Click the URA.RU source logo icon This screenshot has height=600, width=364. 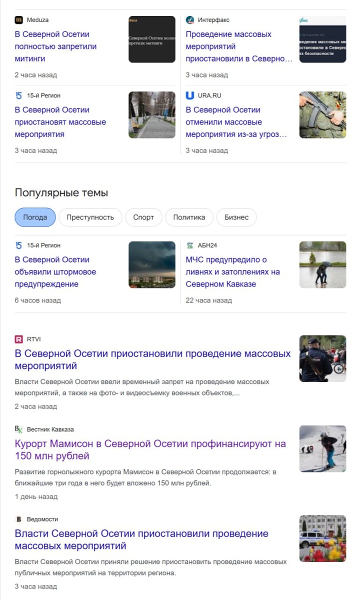[190, 95]
